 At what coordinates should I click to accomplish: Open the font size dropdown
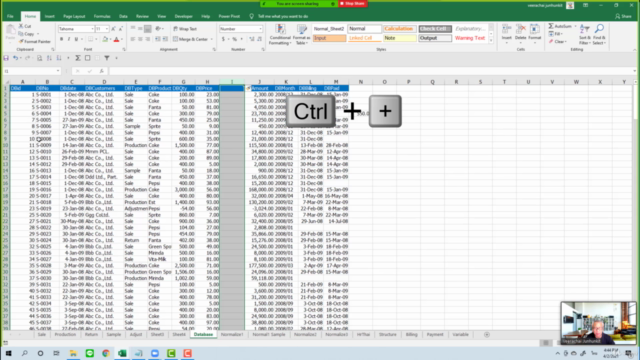coord(107,29)
